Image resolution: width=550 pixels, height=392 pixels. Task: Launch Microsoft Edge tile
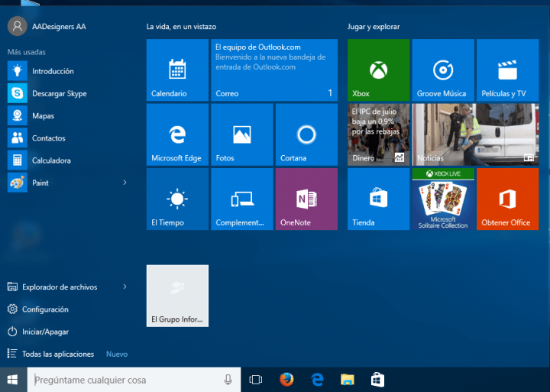[x=177, y=134]
